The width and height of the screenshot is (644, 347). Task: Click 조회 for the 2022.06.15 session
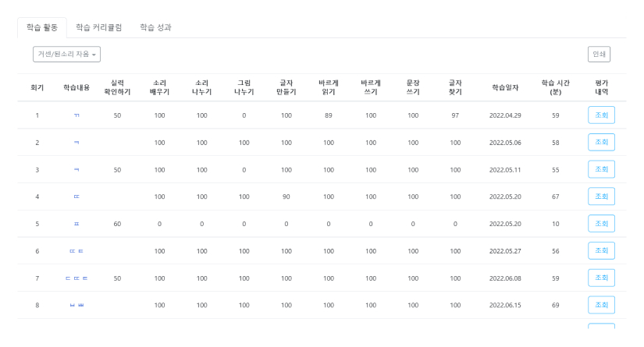pyautogui.click(x=601, y=305)
